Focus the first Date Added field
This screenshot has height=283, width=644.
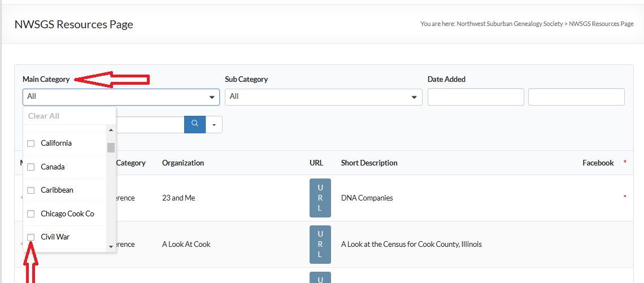475,97
